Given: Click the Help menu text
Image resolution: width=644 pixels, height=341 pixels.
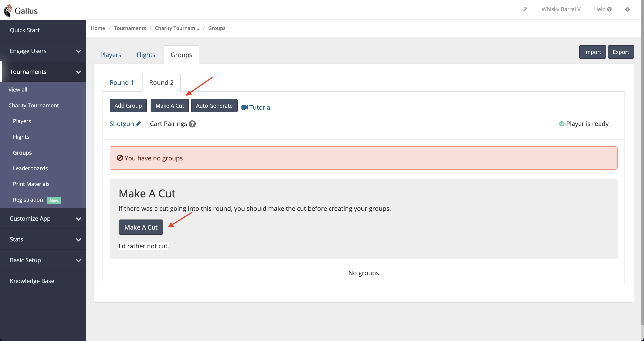Looking at the screenshot, I should coord(599,9).
